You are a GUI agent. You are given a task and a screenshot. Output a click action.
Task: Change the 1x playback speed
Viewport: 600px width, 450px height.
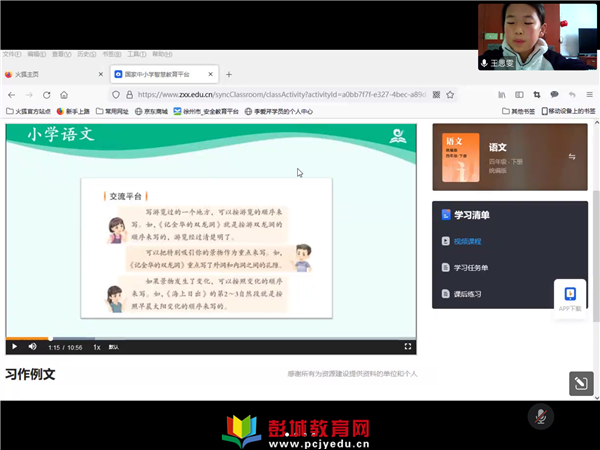pos(97,347)
